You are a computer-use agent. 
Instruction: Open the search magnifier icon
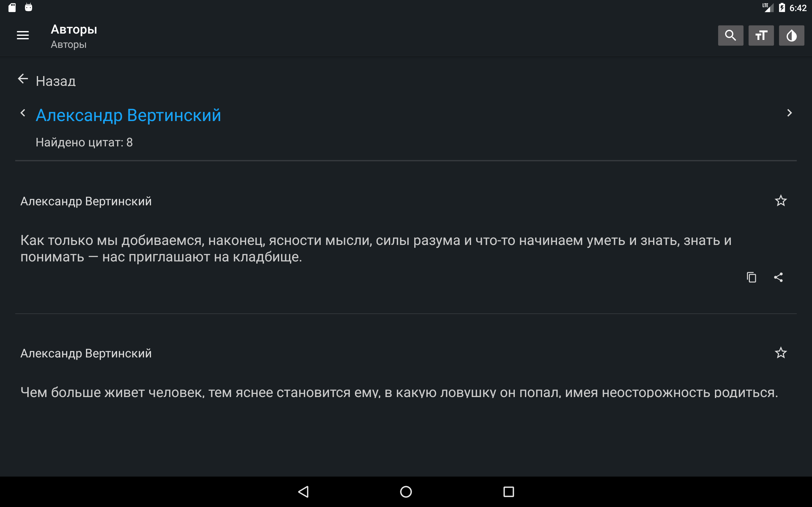pyautogui.click(x=730, y=35)
